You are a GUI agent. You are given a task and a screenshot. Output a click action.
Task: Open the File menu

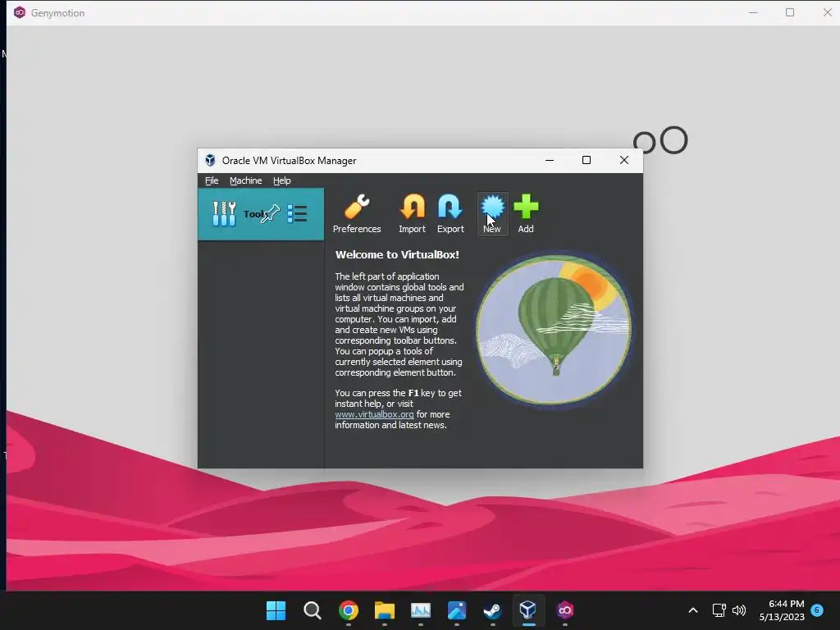(x=212, y=180)
